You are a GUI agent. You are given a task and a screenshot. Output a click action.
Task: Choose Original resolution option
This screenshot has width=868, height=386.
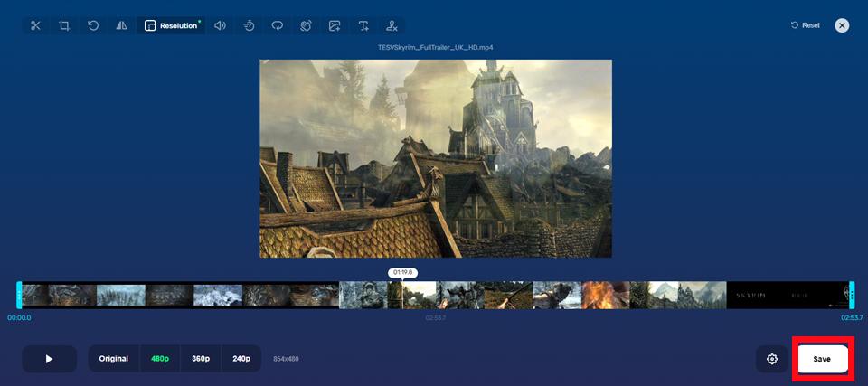point(114,359)
